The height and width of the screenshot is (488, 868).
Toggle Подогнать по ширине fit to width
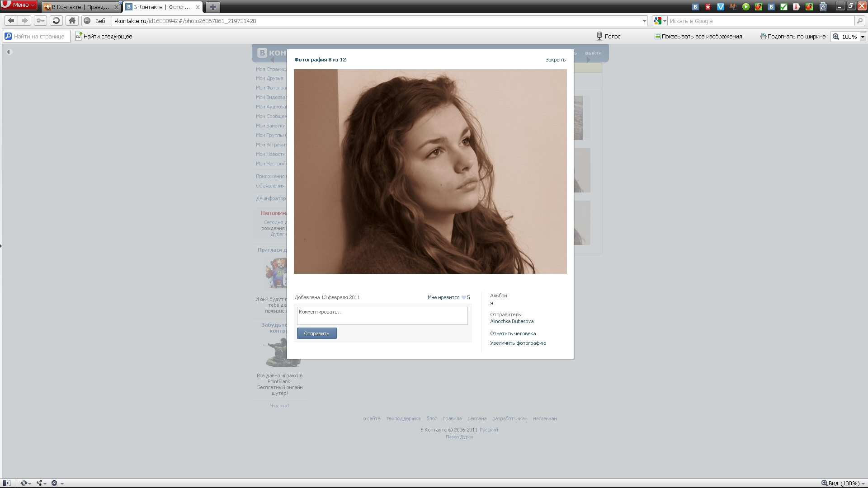click(793, 36)
